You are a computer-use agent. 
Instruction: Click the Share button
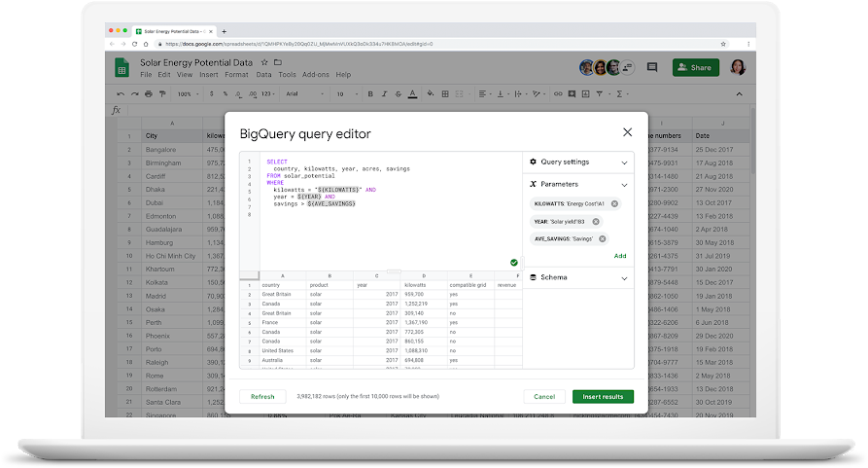point(695,67)
